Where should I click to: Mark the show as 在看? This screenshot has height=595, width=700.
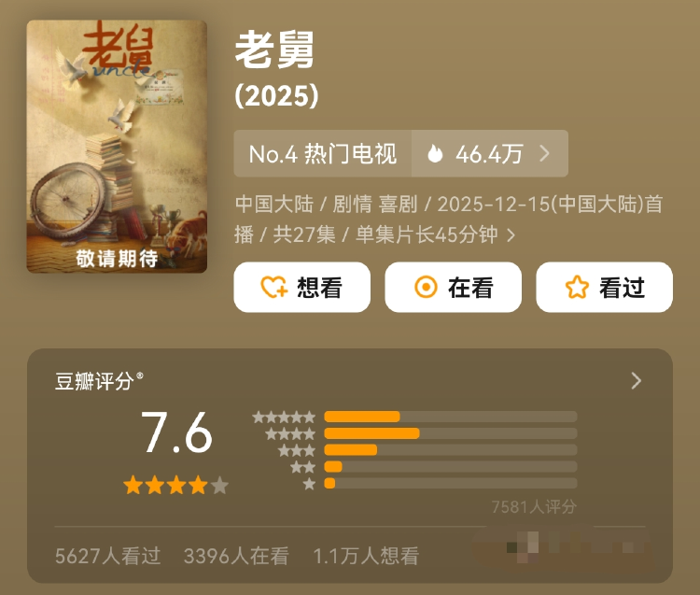453,288
